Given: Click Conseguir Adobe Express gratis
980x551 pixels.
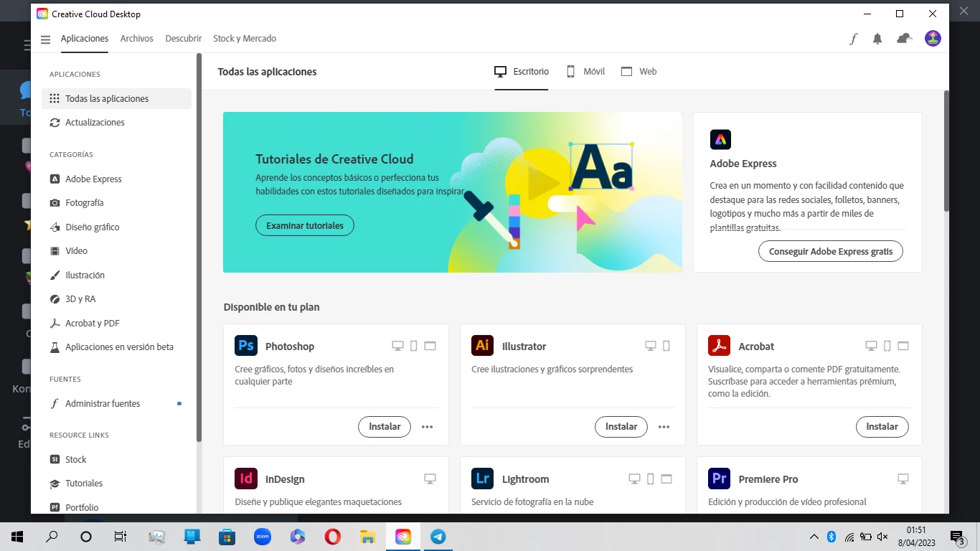Looking at the screenshot, I should click(831, 252).
